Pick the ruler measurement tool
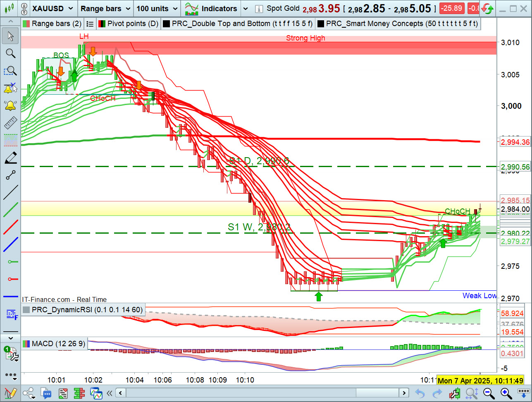The width and height of the screenshot is (532, 402). 10,123
